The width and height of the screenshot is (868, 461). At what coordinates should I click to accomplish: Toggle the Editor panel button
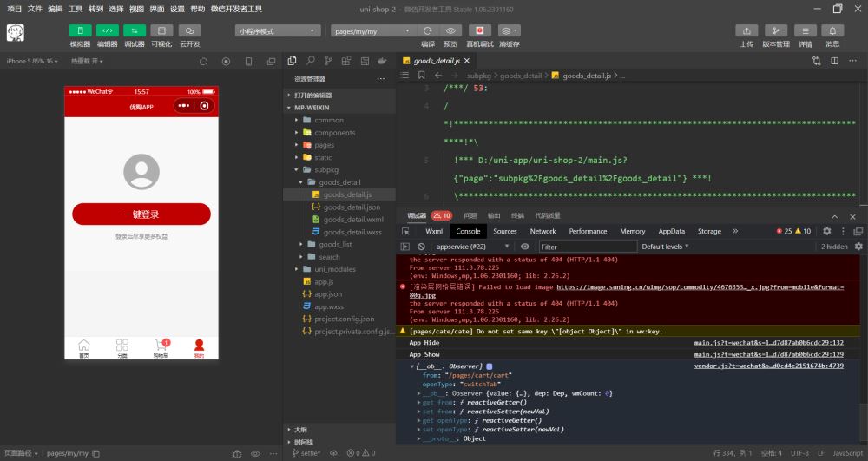click(x=107, y=31)
